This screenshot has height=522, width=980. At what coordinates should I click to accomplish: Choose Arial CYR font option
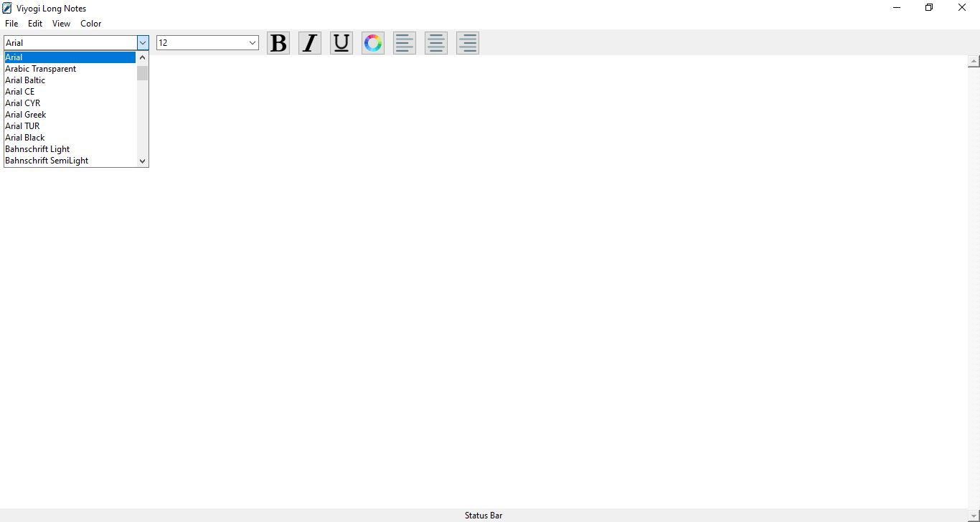click(70, 103)
